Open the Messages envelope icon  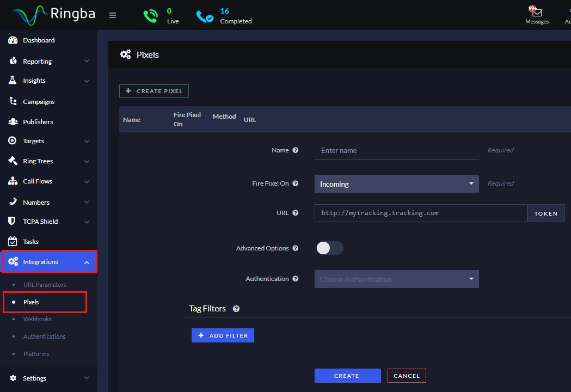click(x=537, y=13)
